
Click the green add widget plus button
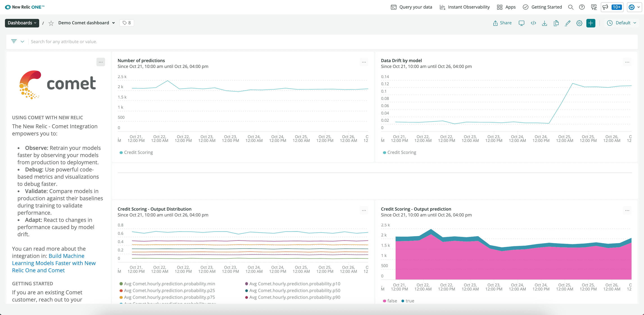[590, 23]
